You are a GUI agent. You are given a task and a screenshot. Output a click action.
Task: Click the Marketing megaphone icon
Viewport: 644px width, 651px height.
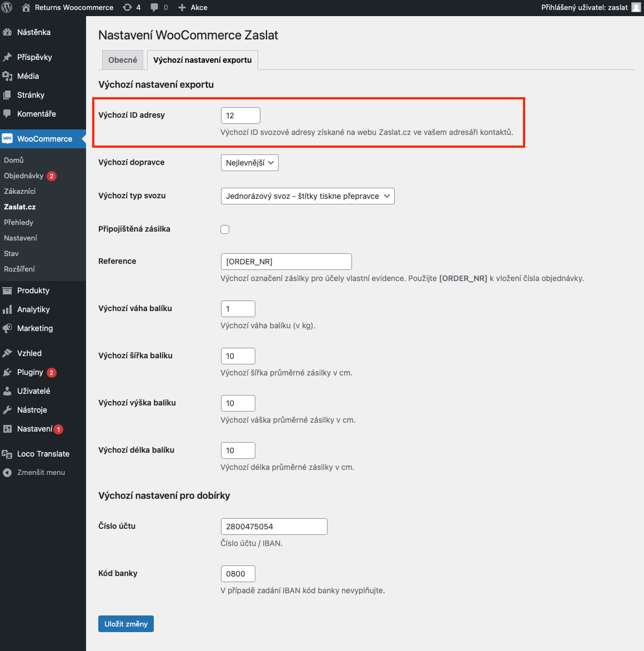pos(7,328)
